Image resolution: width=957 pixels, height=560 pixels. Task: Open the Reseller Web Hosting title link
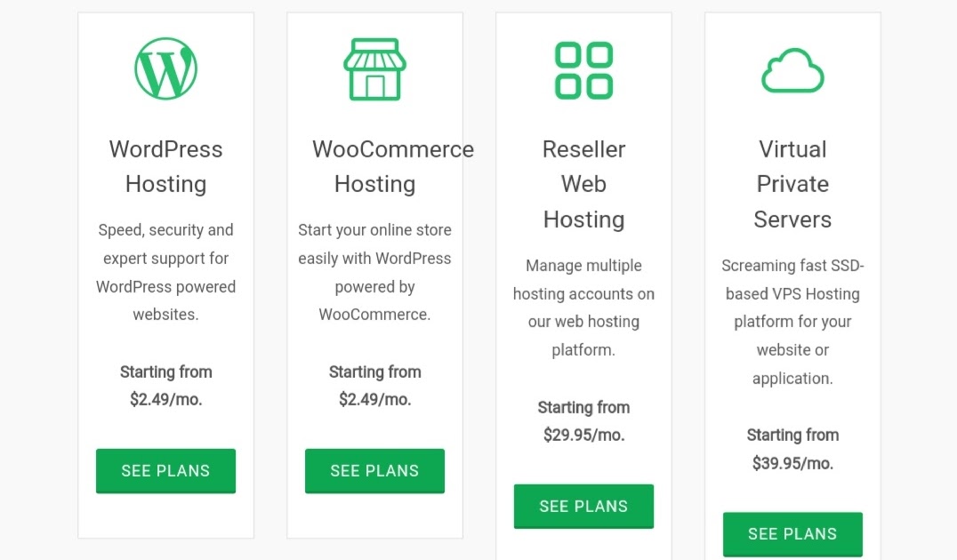pyautogui.click(x=583, y=184)
